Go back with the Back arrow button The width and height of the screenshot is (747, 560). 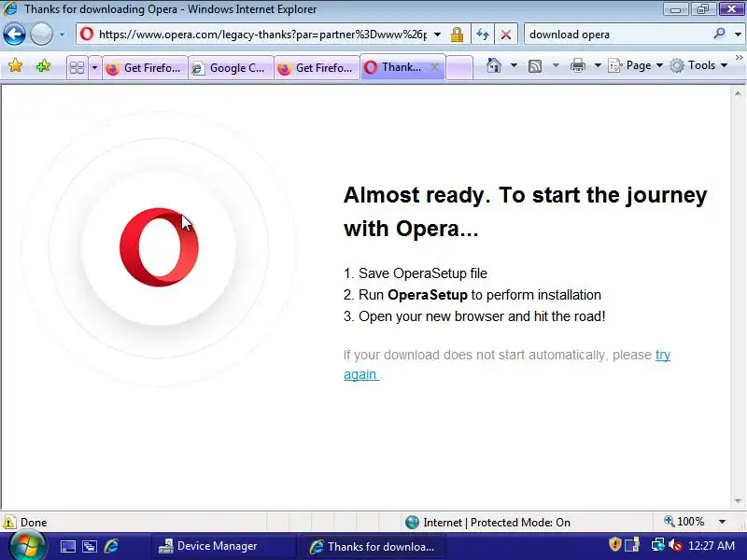tap(14, 35)
